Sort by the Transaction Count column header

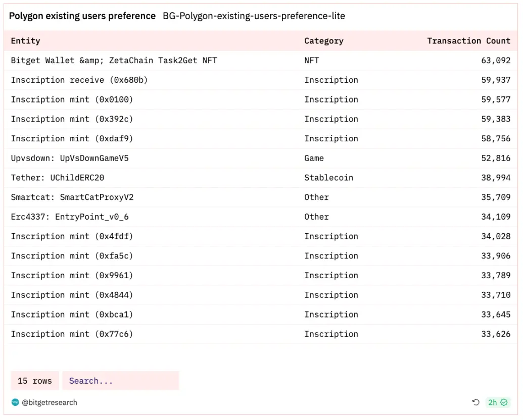pyautogui.click(x=468, y=41)
